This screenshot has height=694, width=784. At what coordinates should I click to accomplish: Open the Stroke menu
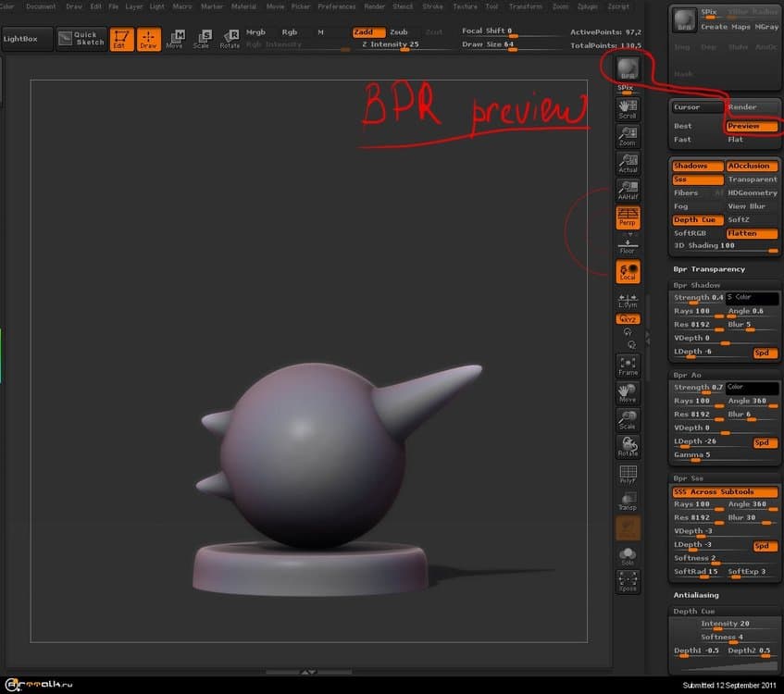[432, 6]
